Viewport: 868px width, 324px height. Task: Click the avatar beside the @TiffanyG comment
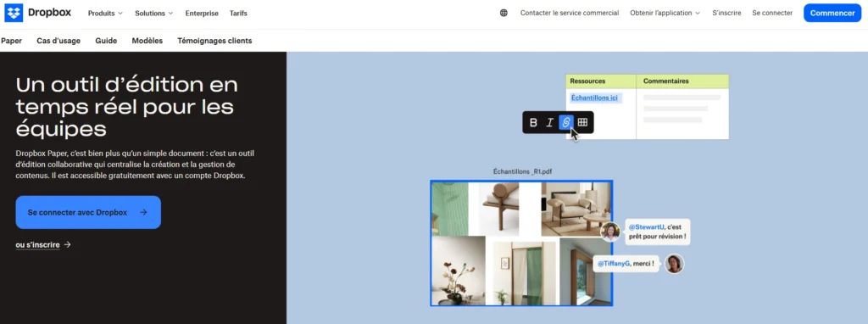[x=674, y=264]
